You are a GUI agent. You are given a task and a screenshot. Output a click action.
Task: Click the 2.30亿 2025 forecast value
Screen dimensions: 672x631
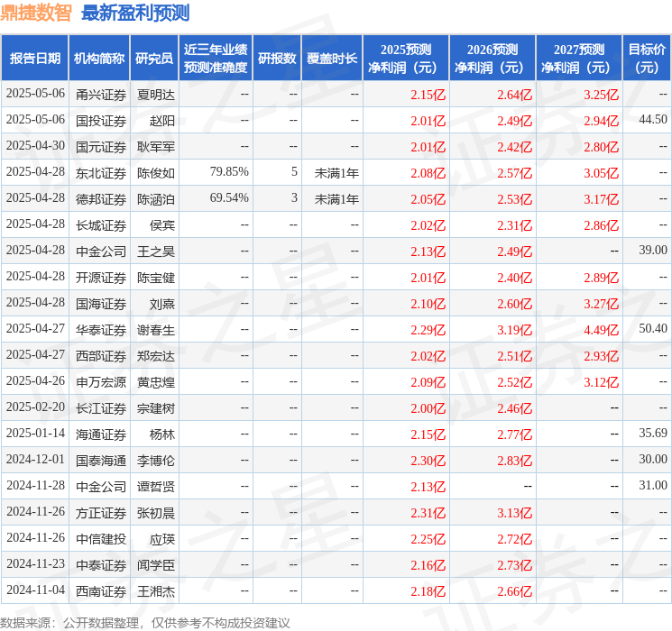428,461
